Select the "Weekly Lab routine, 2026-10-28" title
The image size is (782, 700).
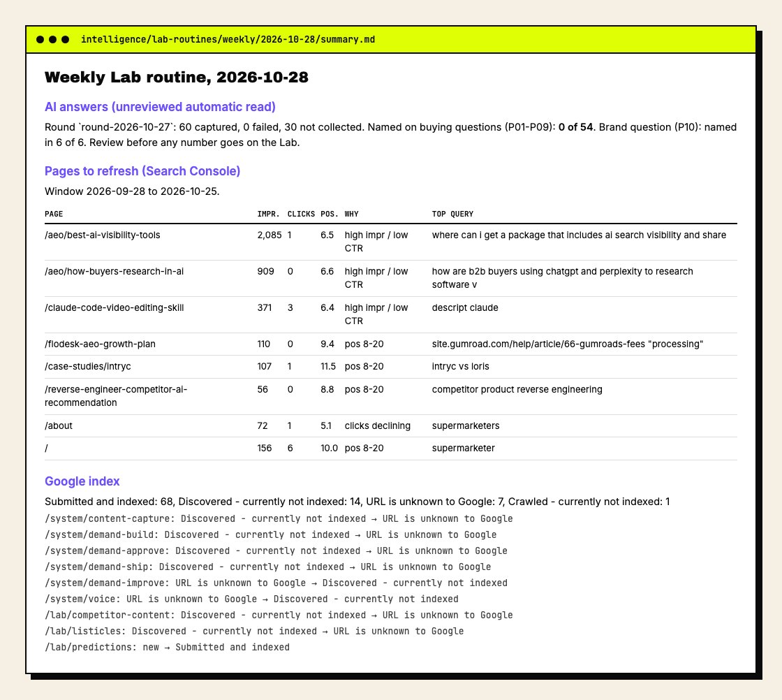click(x=177, y=78)
